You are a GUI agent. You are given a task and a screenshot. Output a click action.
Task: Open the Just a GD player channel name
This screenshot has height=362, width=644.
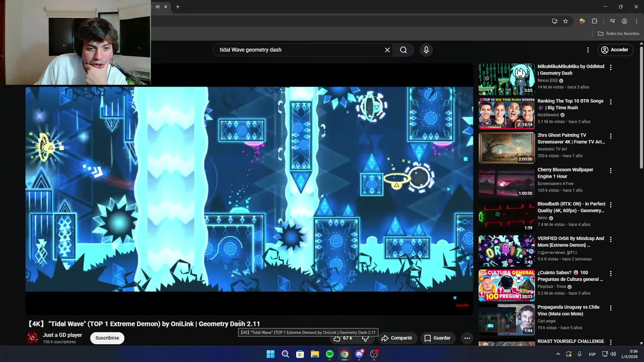(62, 335)
